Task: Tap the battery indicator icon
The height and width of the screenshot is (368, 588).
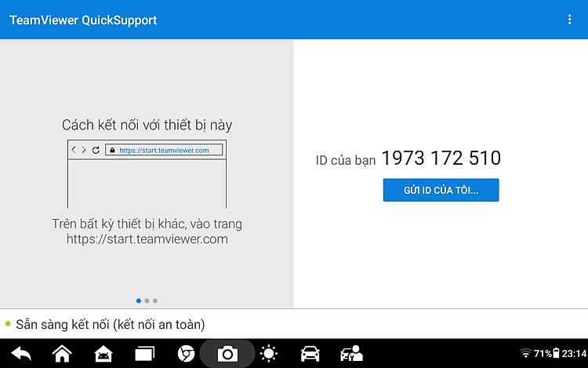Action: 556,353
